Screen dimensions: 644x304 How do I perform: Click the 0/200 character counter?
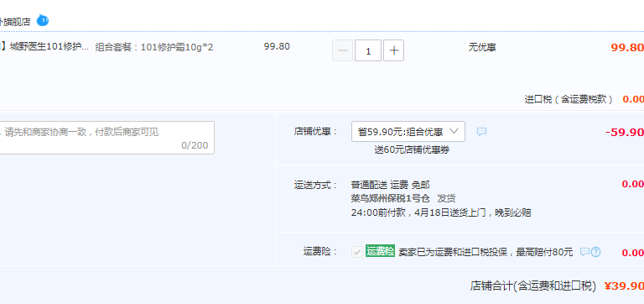pyautogui.click(x=195, y=145)
